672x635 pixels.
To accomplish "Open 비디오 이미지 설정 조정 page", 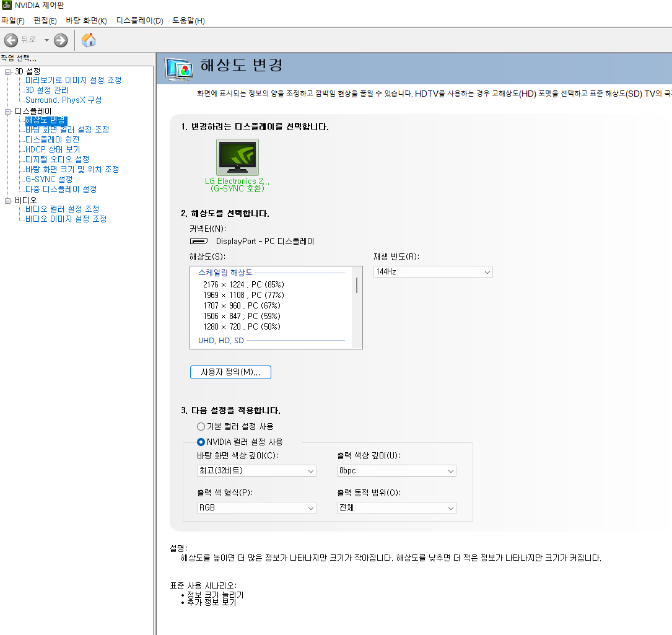I will click(x=66, y=219).
